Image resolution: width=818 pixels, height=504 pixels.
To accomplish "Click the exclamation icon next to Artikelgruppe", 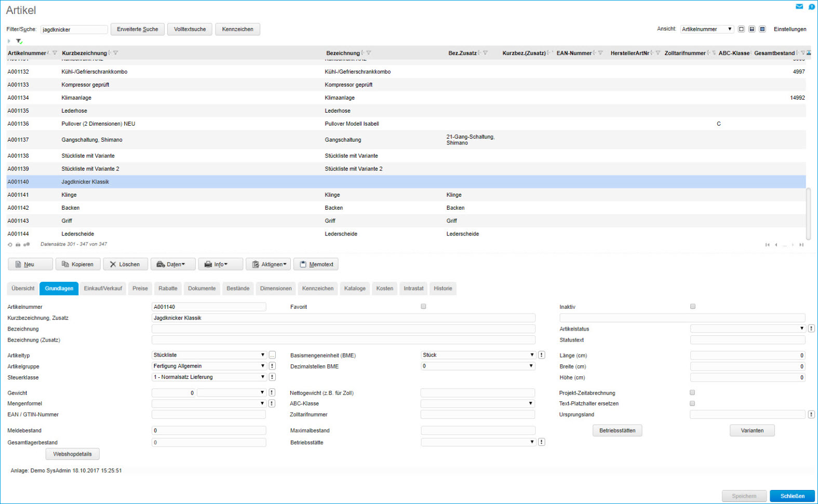I will tap(272, 366).
